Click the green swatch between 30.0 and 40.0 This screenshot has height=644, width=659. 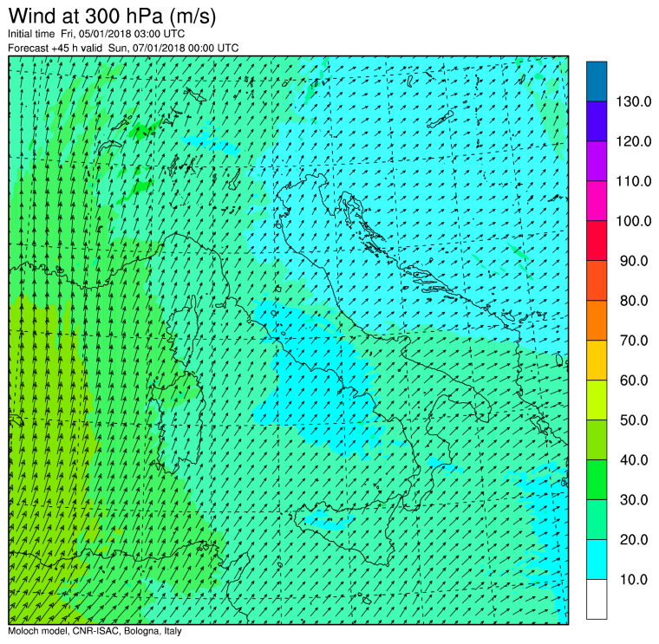click(597, 479)
